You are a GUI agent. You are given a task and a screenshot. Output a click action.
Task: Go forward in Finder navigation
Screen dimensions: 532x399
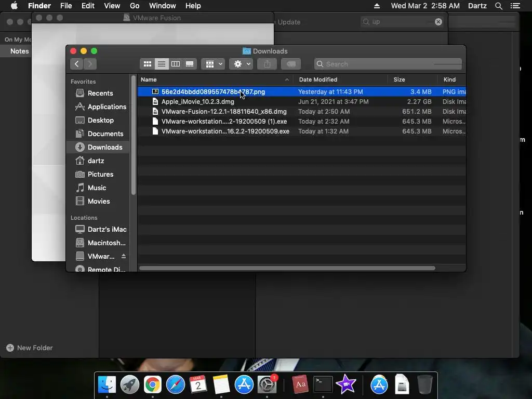coord(90,64)
